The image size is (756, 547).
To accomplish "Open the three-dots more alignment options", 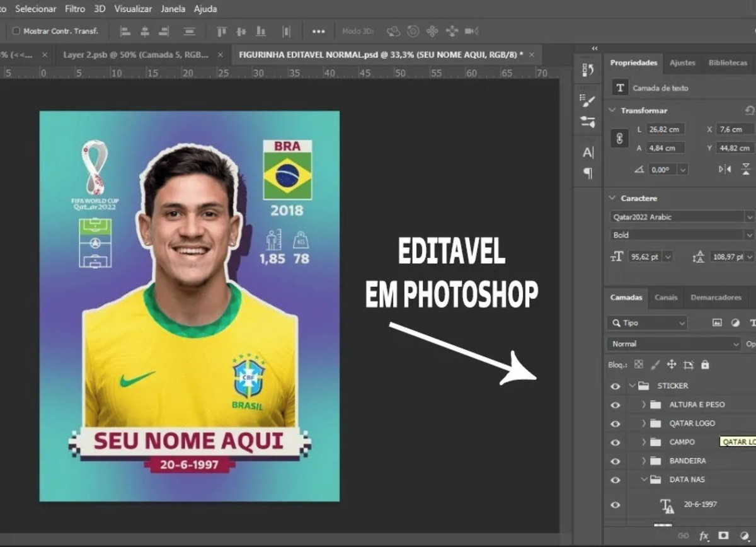I will 318,31.
